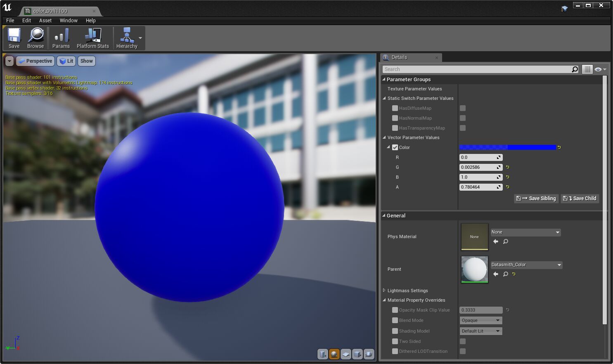613x364 pixels.
Task: Save the material instance asset
Action: pos(14,38)
